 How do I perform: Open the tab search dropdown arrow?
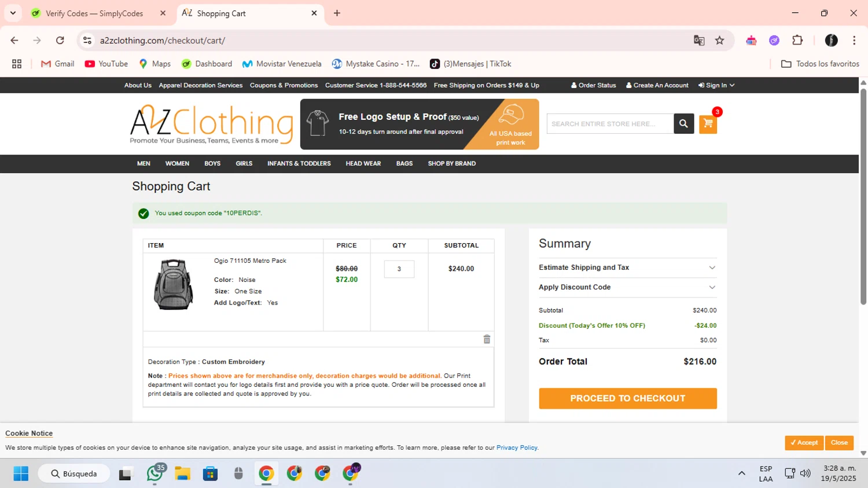pyautogui.click(x=13, y=13)
